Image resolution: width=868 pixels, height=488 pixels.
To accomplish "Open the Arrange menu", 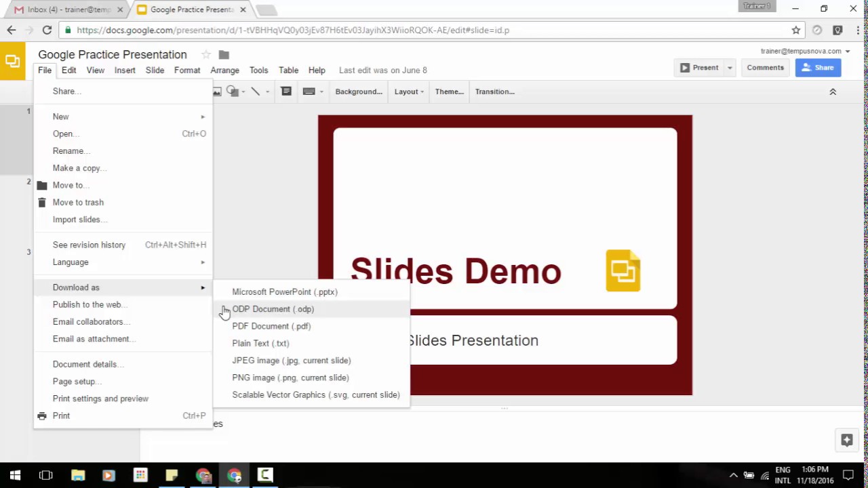I will tap(224, 70).
